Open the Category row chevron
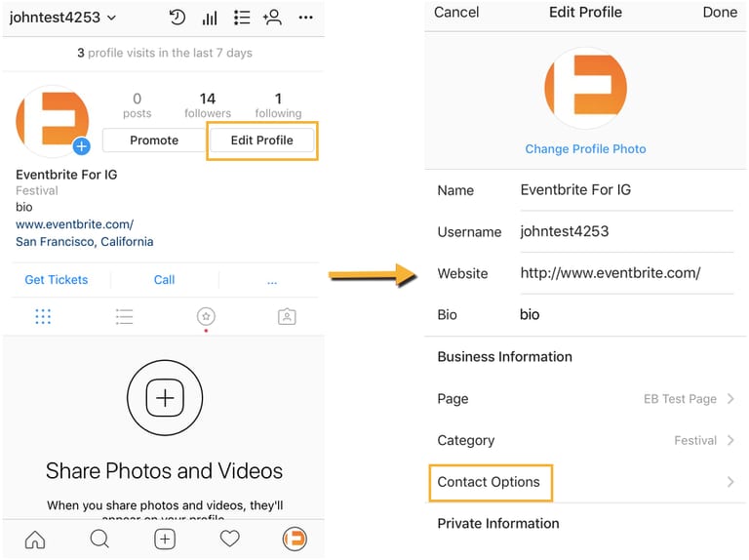This screenshot has height=560, width=749. point(730,440)
